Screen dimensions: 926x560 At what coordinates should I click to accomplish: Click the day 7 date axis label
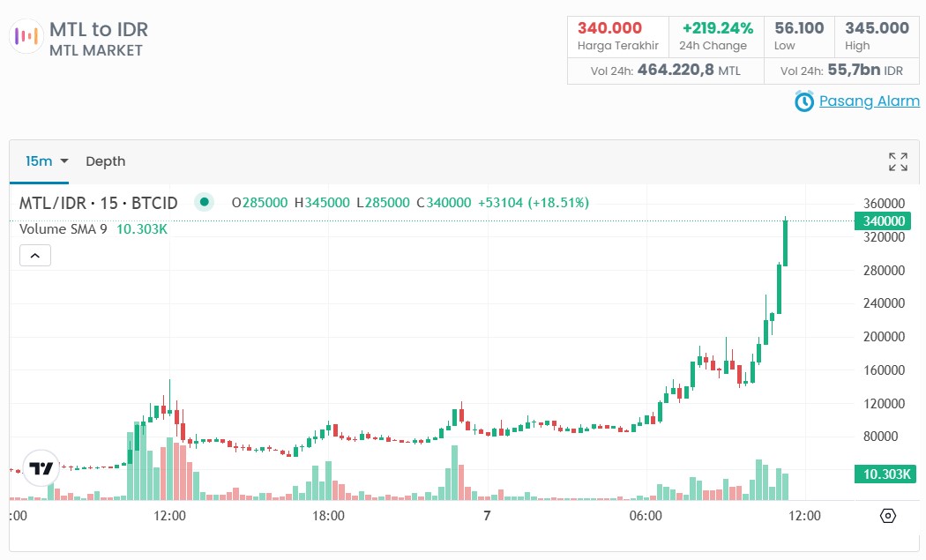pos(487,516)
